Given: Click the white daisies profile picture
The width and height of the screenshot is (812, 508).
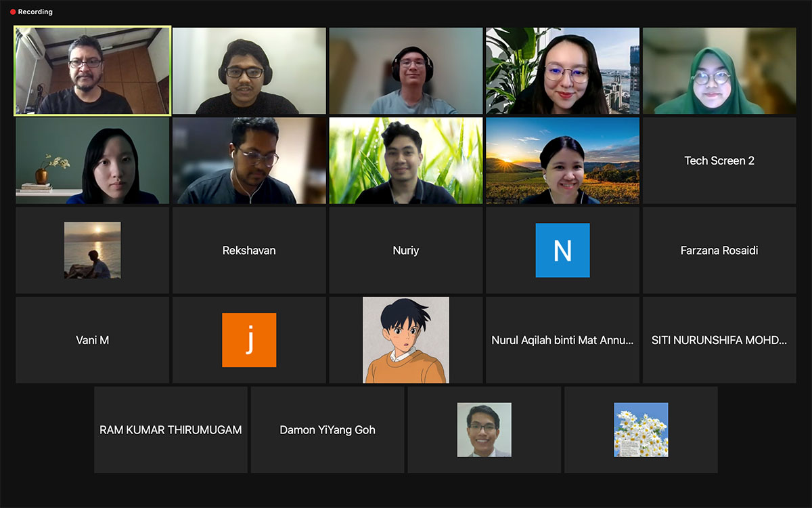Looking at the screenshot, I should (x=641, y=429).
